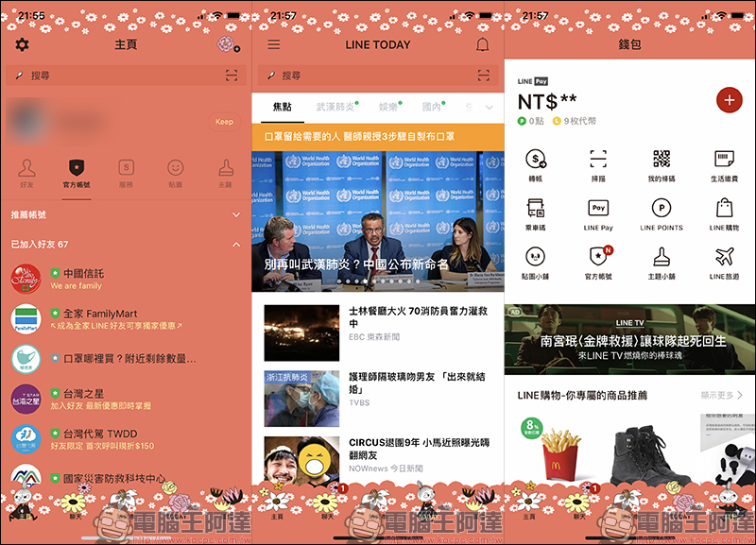The image size is (756, 545).
Task: Open headline 別再叫武漢肺炎 featured image
Action: click(378, 221)
